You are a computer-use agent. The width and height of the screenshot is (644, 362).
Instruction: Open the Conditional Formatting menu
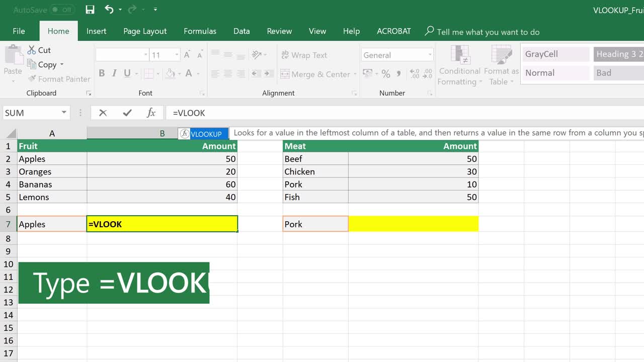point(459,65)
